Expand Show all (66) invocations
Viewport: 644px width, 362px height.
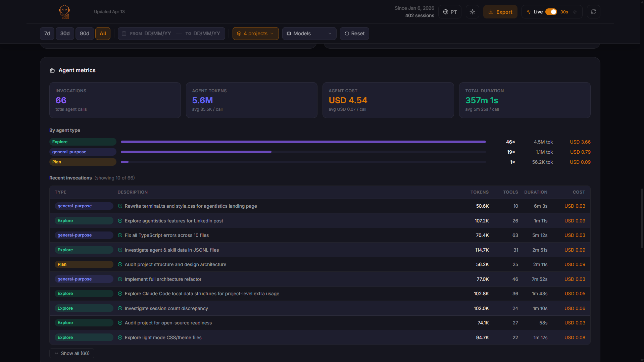point(71,353)
